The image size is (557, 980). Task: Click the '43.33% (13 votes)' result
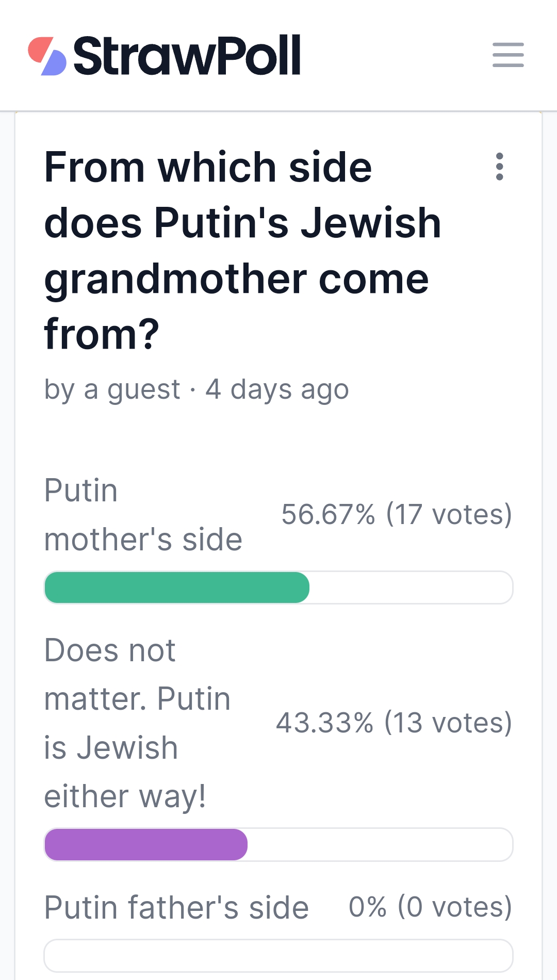[x=394, y=723]
